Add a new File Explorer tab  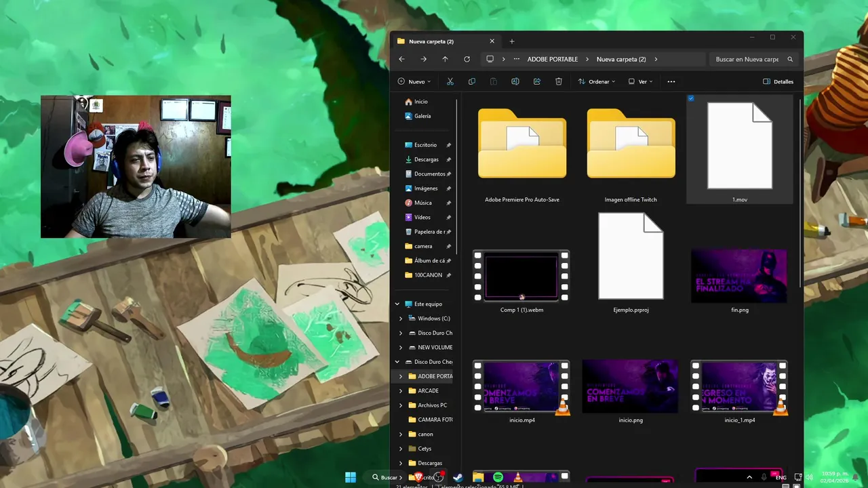[512, 41]
